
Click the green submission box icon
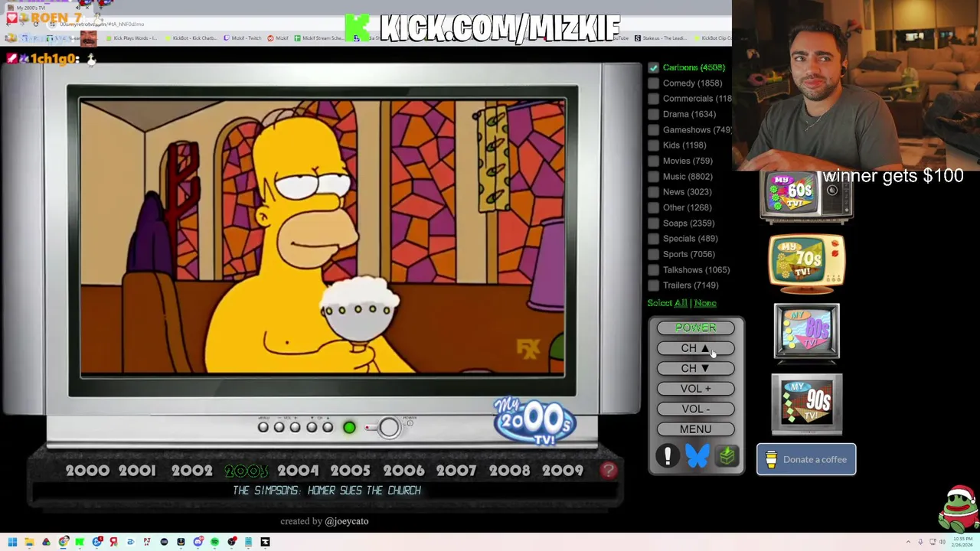tap(727, 456)
